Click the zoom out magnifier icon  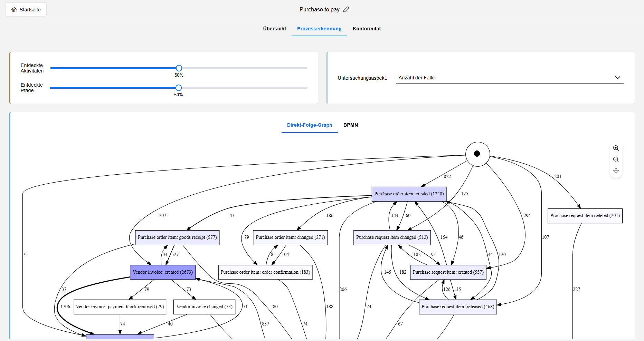[x=616, y=159]
